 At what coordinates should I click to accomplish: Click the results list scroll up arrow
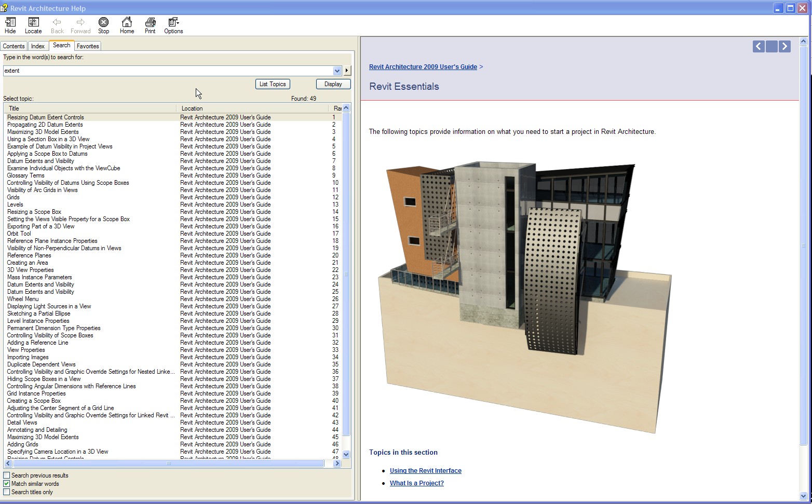tap(346, 108)
